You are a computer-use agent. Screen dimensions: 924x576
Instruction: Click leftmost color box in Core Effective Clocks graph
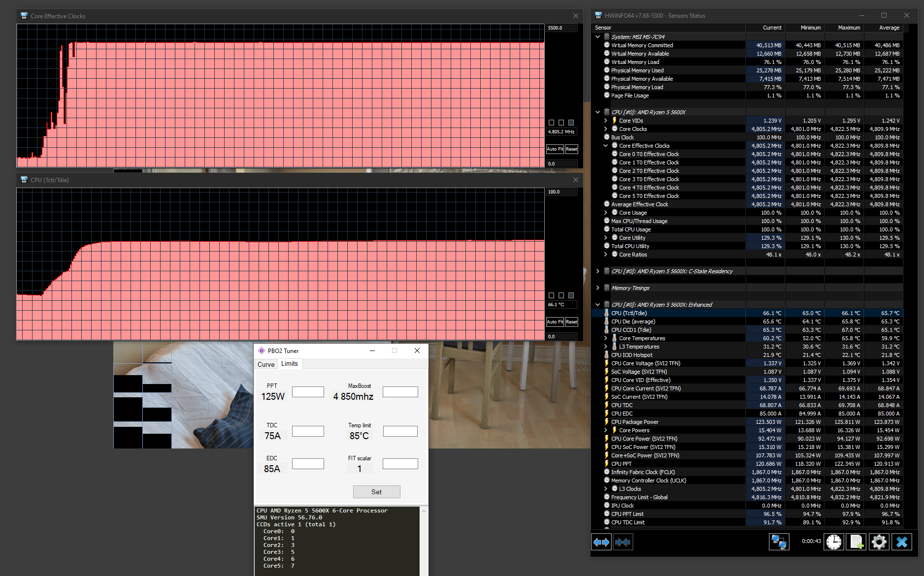pyautogui.click(x=551, y=123)
